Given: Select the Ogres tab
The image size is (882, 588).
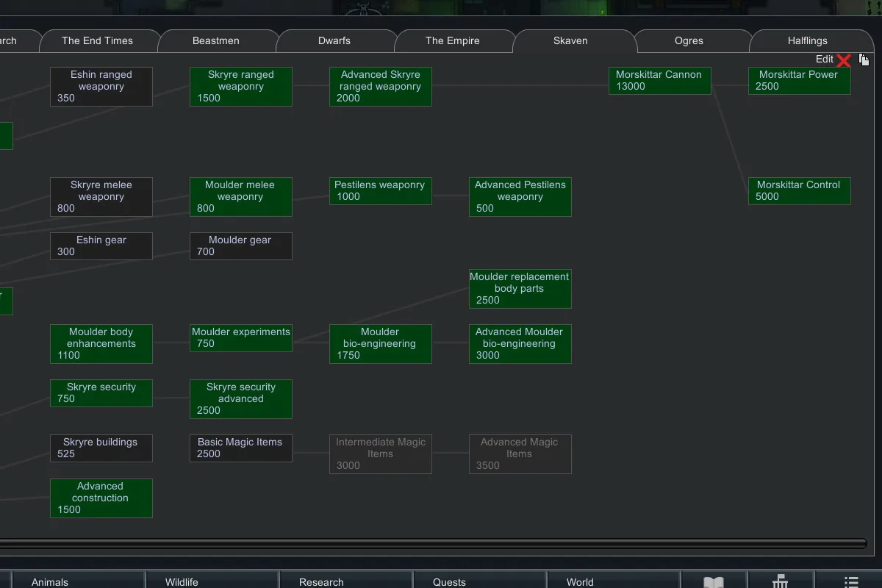Looking at the screenshot, I should click(689, 41).
